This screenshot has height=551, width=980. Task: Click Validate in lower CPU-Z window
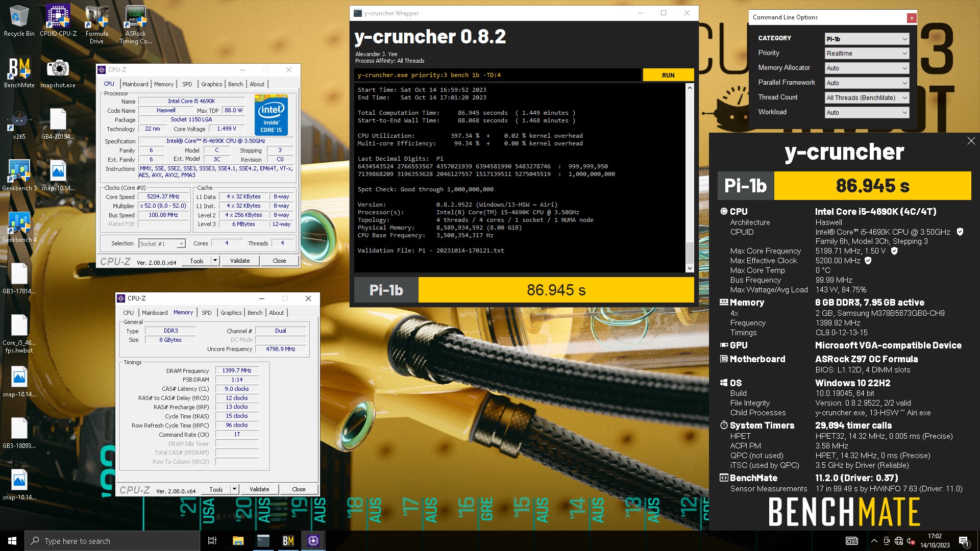(259, 489)
